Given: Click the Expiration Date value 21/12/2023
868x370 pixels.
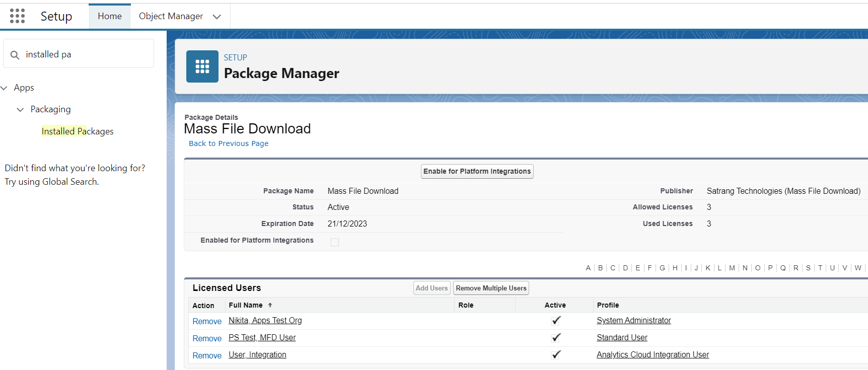Looking at the screenshot, I should [x=347, y=224].
